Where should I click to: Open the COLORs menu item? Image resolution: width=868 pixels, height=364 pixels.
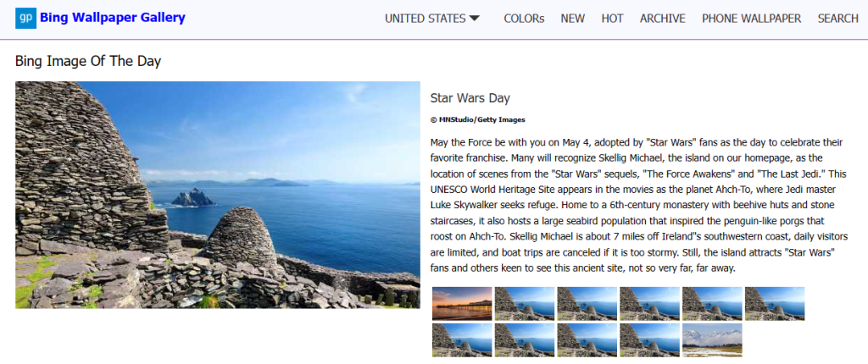tap(524, 19)
